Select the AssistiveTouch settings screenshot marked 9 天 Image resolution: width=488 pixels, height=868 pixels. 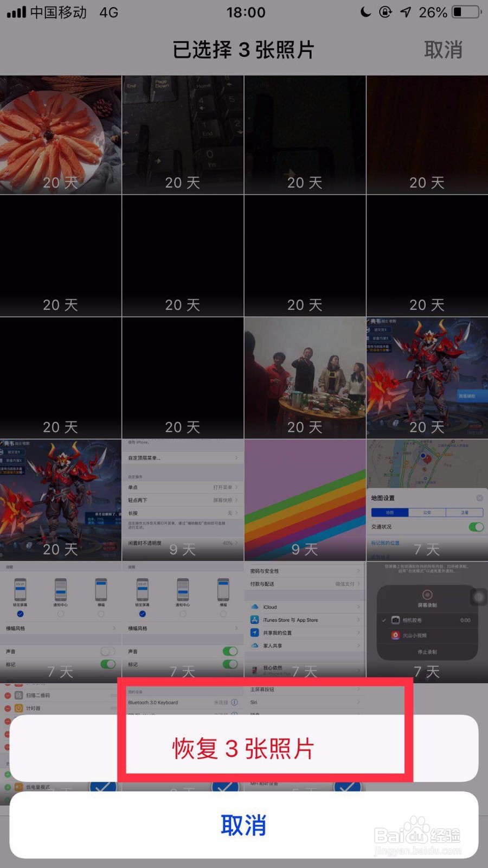point(183,500)
